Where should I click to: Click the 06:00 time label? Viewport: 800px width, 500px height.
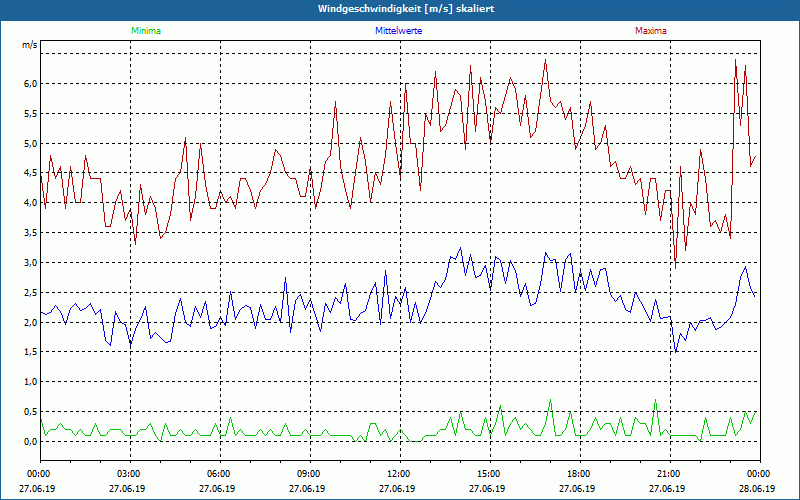point(217,474)
